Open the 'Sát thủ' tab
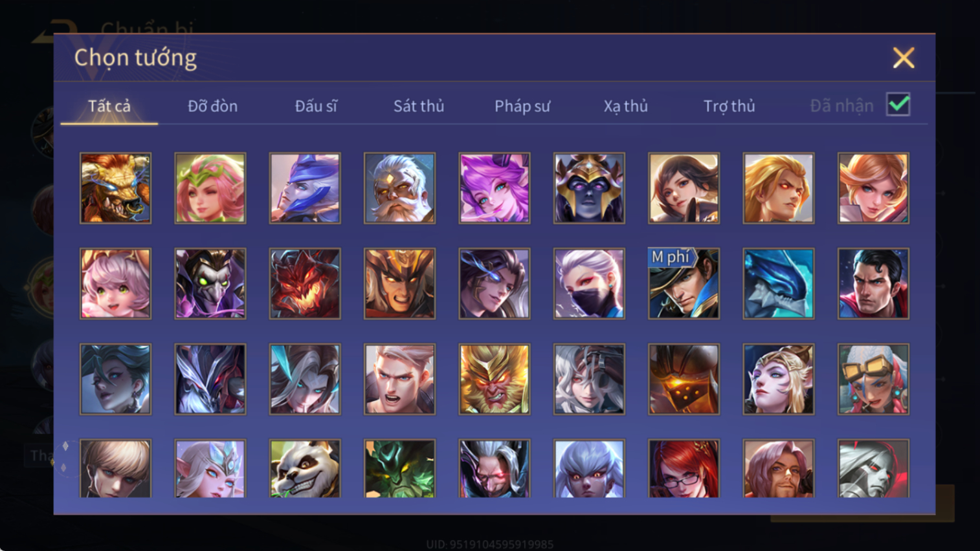This screenshot has height=551, width=980. tap(419, 106)
